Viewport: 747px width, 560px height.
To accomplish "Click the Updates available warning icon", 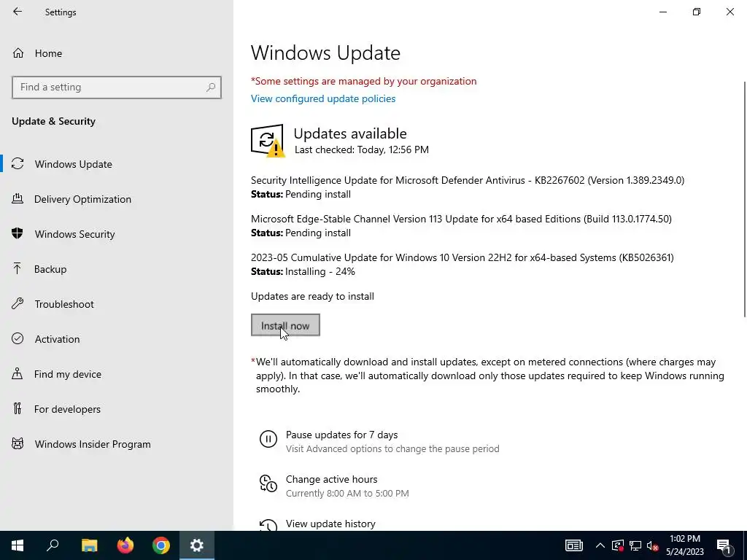I will pos(267,141).
